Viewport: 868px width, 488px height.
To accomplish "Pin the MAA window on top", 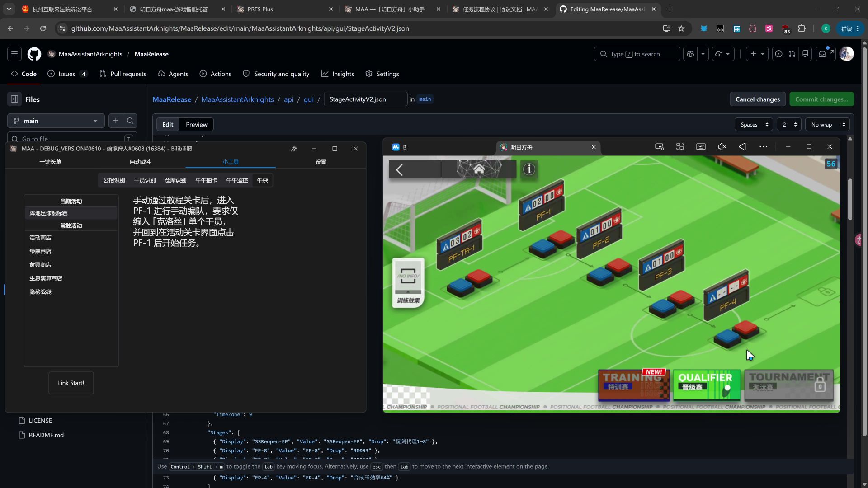I will (294, 149).
